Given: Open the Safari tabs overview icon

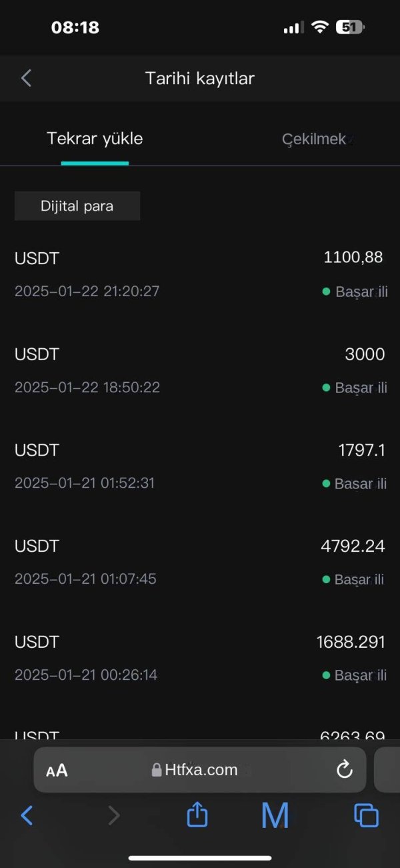Looking at the screenshot, I should [366, 815].
